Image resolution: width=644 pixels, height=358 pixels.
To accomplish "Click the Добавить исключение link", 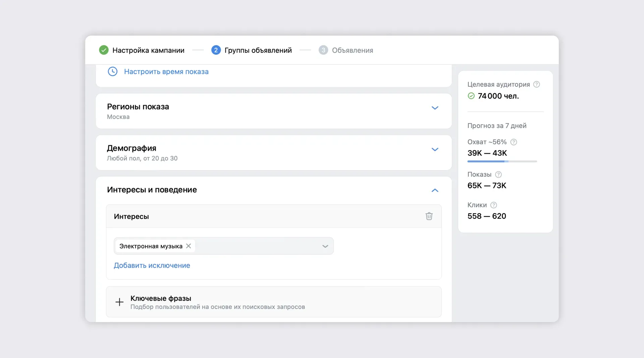I will point(152,266).
